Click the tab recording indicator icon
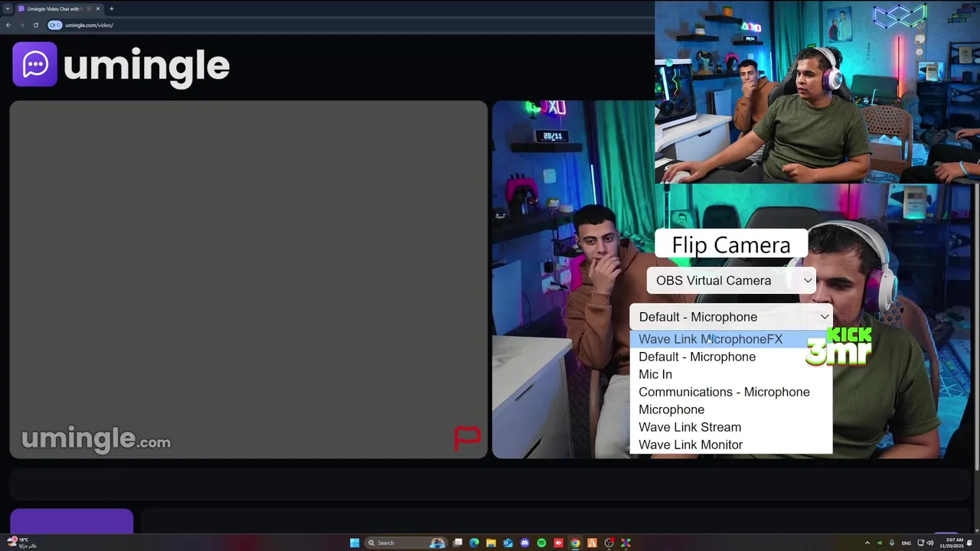 (x=88, y=8)
